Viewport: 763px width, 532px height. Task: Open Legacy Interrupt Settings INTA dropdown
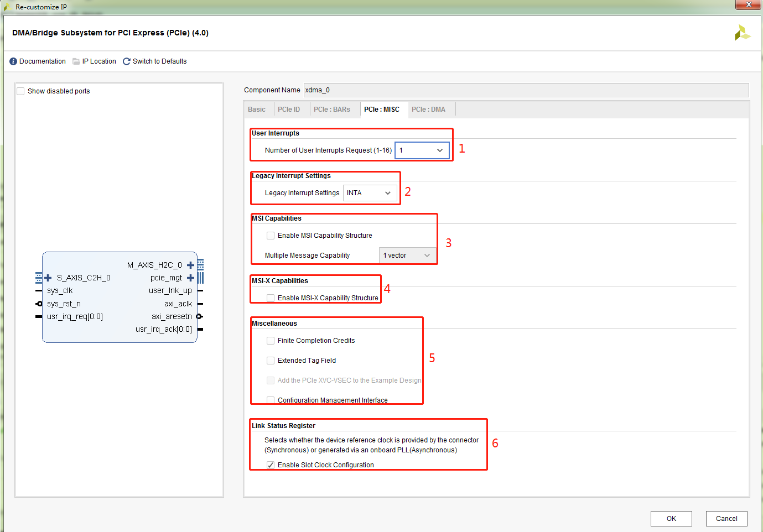[370, 193]
